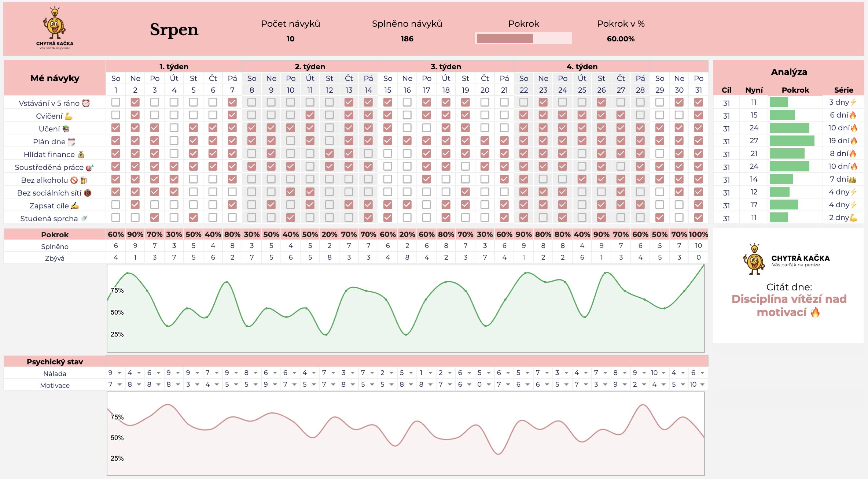Click the alarm clock emoji next to Vstávání v 5 ráno

(86, 103)
